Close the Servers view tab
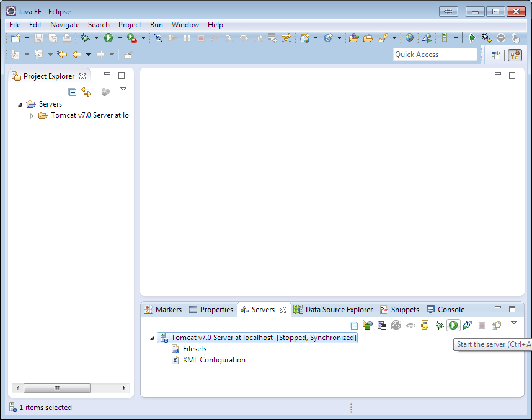 click(x=283, y=310)
